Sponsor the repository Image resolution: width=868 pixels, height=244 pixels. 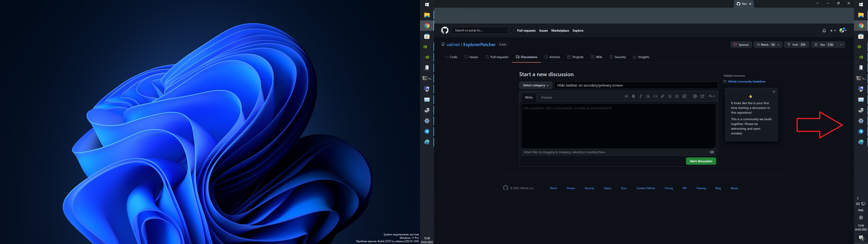[x=741, y=45]
